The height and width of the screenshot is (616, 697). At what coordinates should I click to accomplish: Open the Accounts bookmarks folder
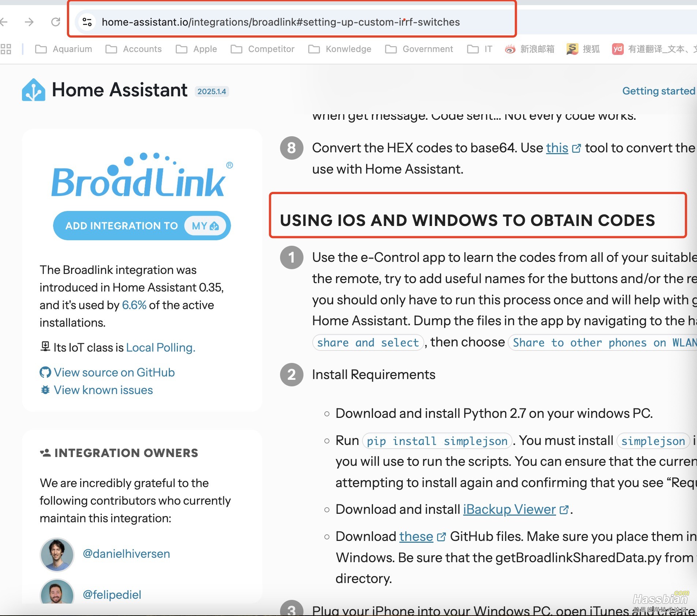pos(134,49)
